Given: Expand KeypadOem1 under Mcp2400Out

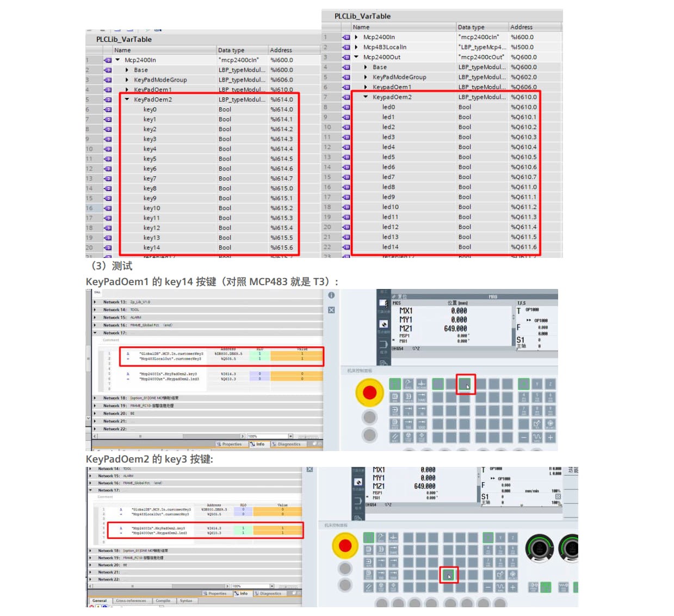Looking at the screenshot, I should (366, 87).
